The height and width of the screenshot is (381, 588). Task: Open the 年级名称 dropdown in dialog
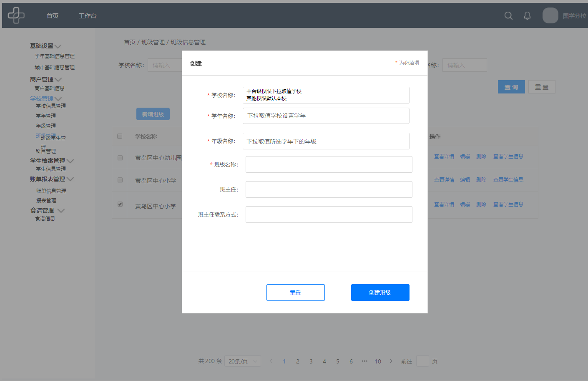[x=326, y=141]
